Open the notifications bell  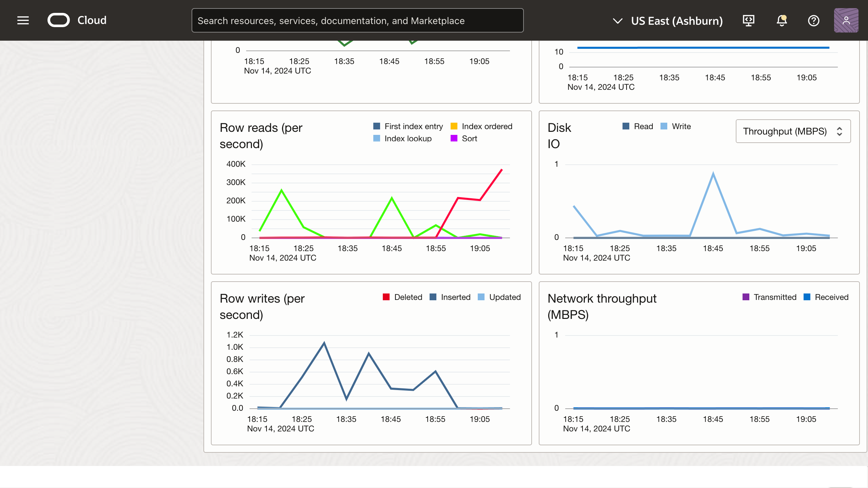pos(782,21)
